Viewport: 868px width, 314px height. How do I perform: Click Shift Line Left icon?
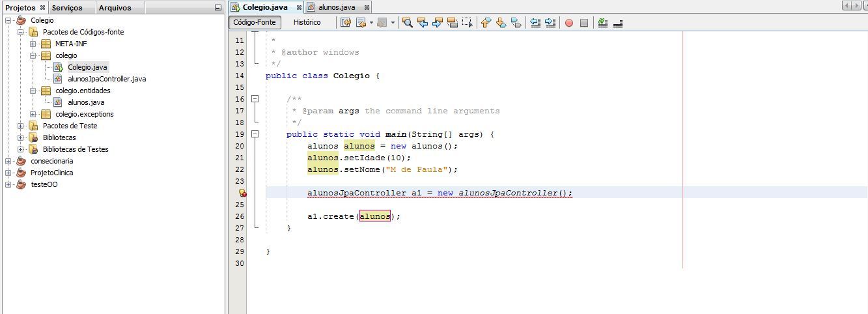tap(535, 23)
